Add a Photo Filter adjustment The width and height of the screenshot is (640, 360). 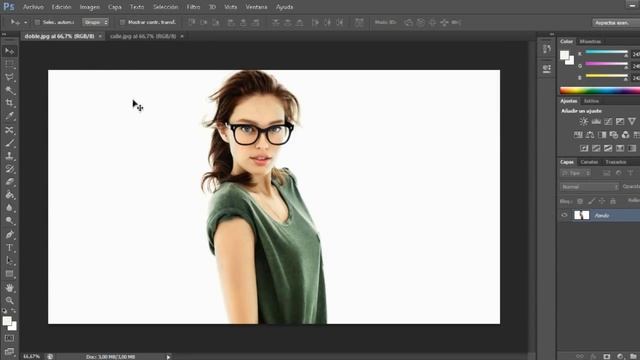(x=614, y=135)
